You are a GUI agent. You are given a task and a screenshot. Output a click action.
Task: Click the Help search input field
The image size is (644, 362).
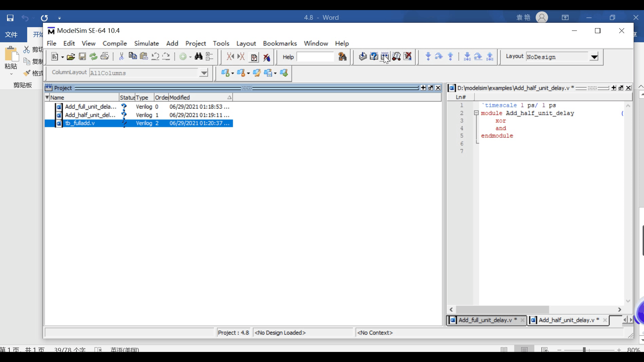pos(315,57)
